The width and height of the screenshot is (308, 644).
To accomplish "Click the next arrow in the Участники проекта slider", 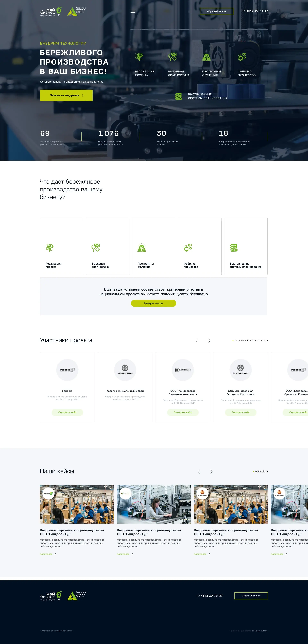I will pos(209,341).
